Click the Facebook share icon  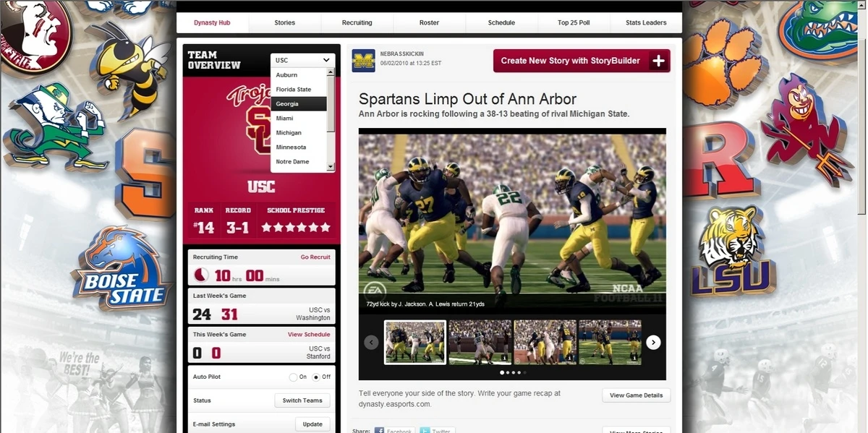click(x=379, y=431)
